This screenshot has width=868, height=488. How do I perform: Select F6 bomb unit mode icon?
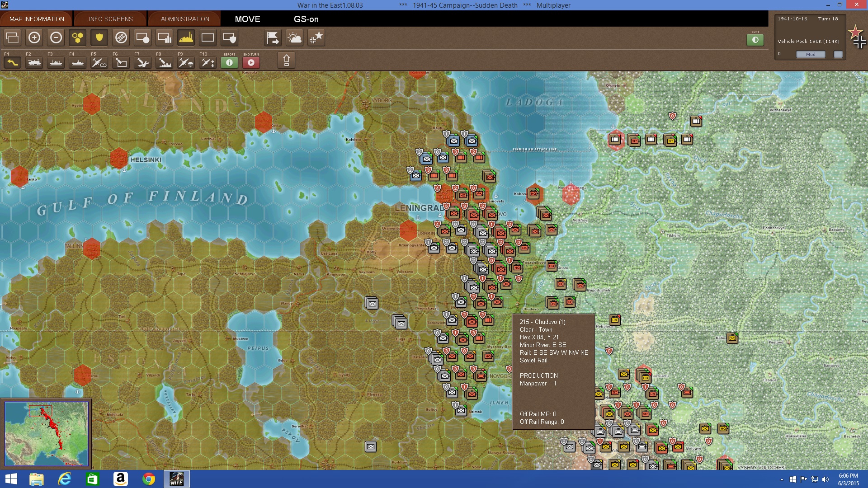pos(121,62)
